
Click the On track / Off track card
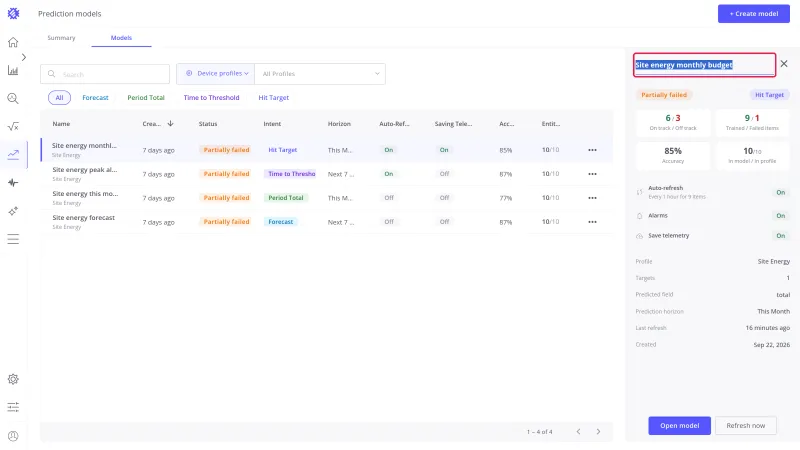(672, 122)
